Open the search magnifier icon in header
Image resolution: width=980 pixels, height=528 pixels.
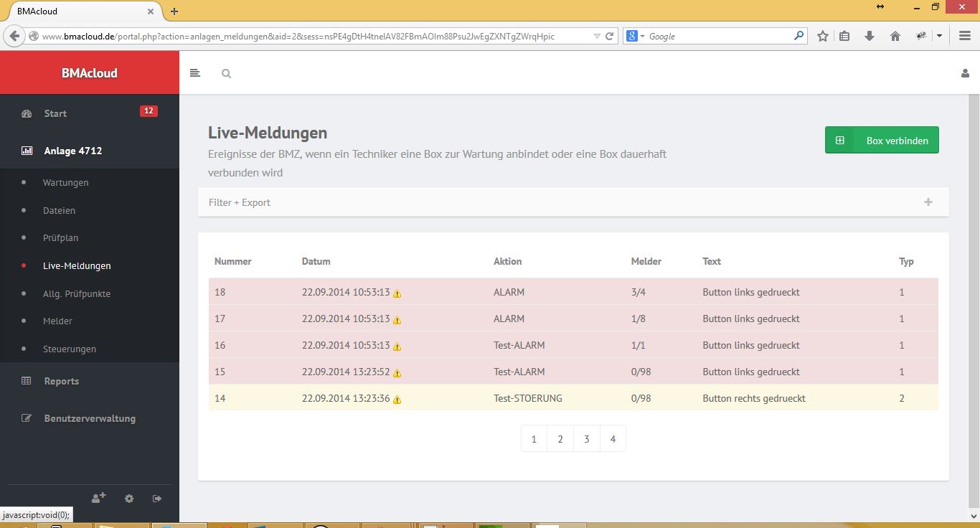(x=226, y=73)
